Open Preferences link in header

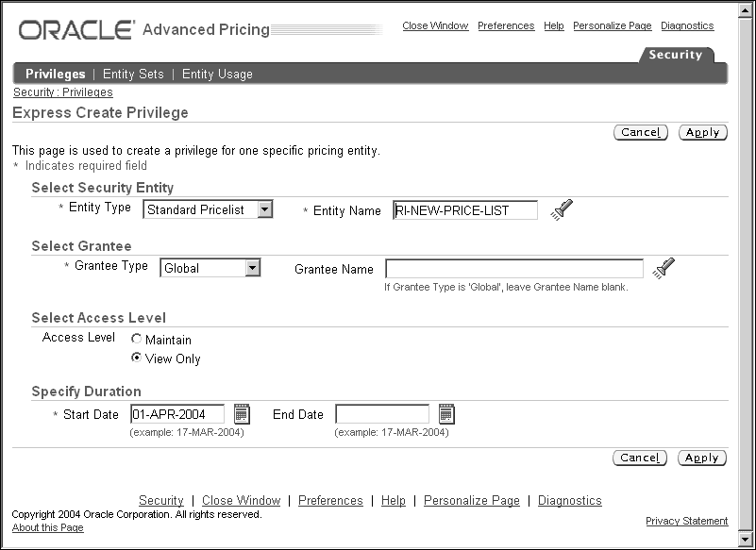pos(506,25)
